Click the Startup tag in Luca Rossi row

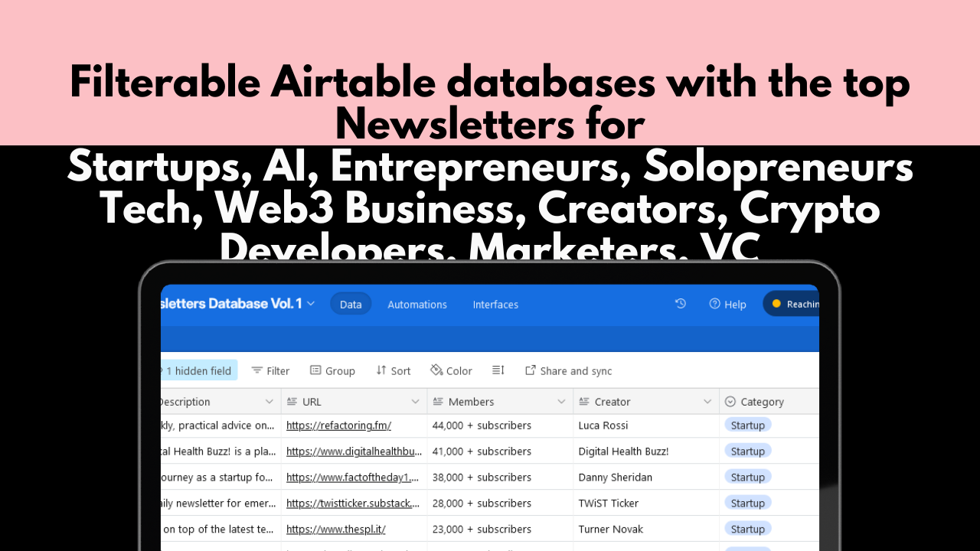pyautogui.click(x=748, y=425)
